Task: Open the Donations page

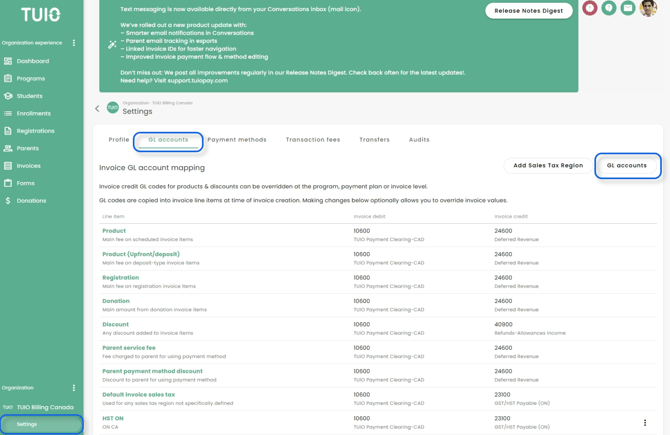Action: pyautogui.click(x=31, y=201)
